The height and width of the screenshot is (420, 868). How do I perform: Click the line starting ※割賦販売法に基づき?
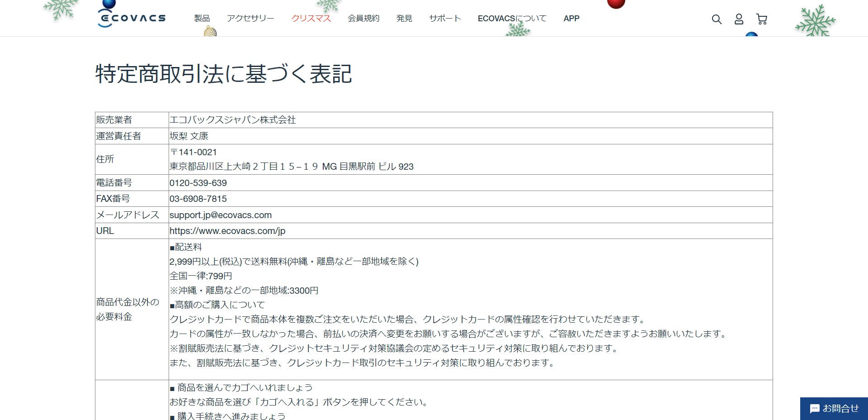[x=395, y=348]
